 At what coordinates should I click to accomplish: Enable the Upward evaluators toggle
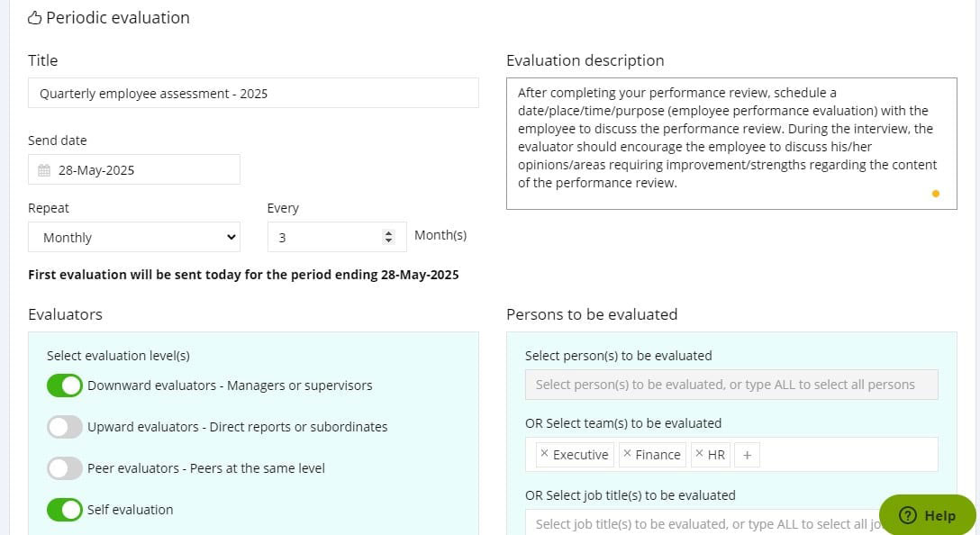coord(64,426)
